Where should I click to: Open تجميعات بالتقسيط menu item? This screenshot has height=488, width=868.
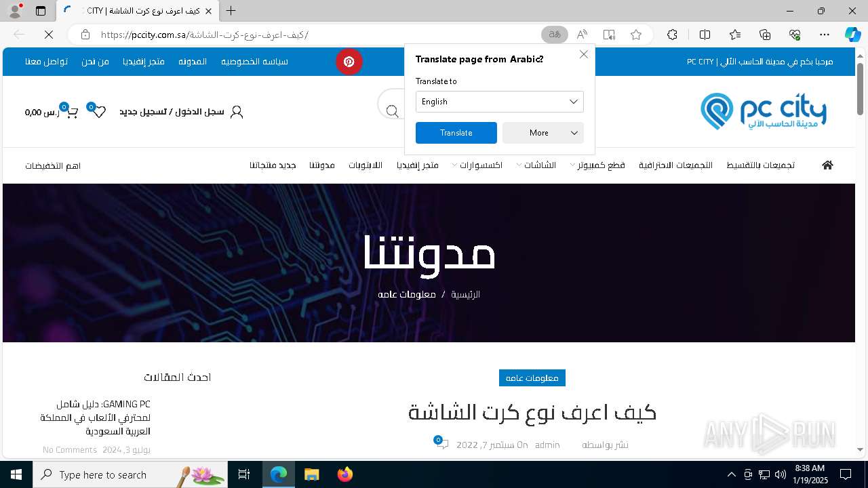coord(760,165)
